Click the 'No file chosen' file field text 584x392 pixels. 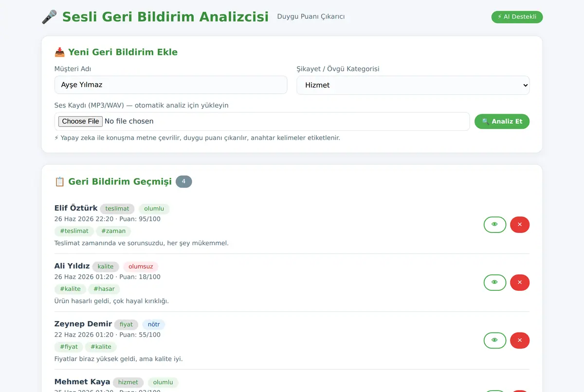[x=129, y=122]
